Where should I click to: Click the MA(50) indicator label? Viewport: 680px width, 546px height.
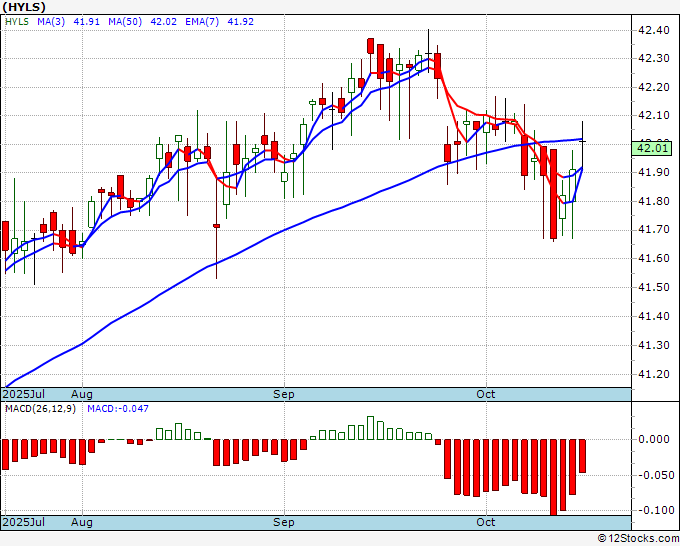[125, 22]
